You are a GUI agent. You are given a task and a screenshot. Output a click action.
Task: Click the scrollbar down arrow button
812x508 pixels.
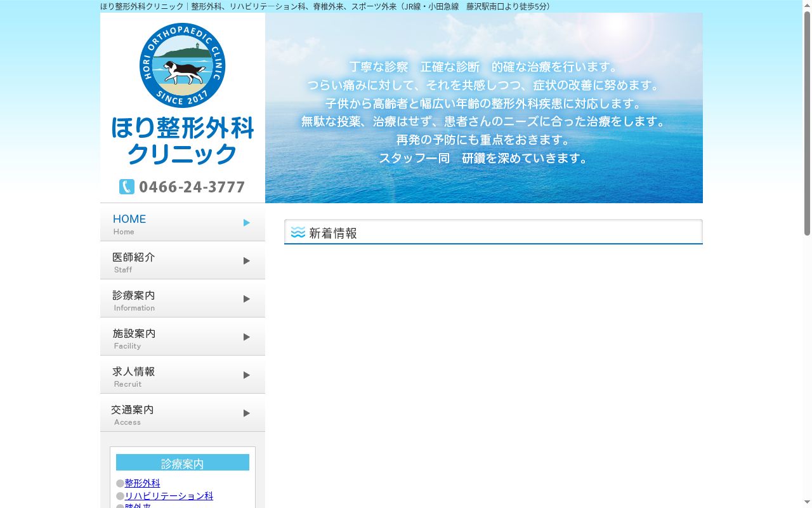[807, 503]
